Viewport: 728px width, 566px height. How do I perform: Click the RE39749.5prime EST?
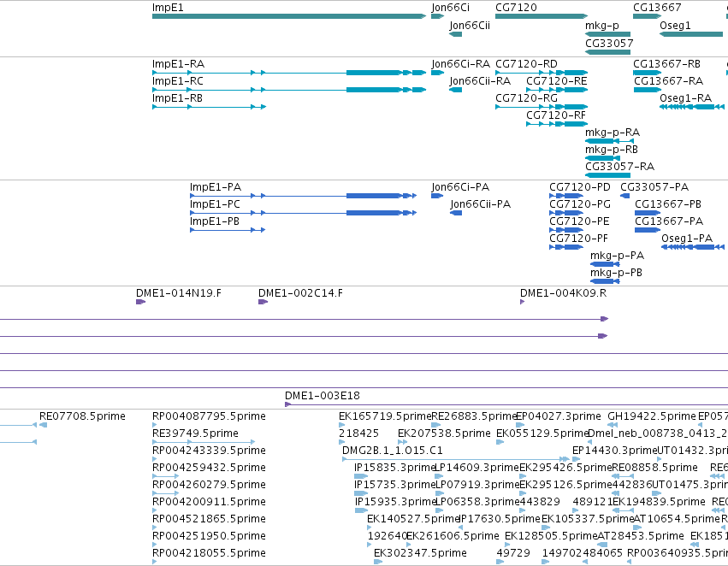[204, 442]
